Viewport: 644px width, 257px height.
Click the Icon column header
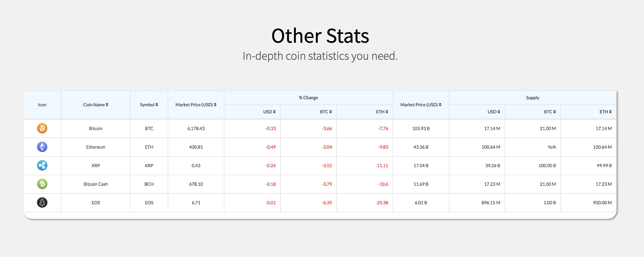coord(42,105)
